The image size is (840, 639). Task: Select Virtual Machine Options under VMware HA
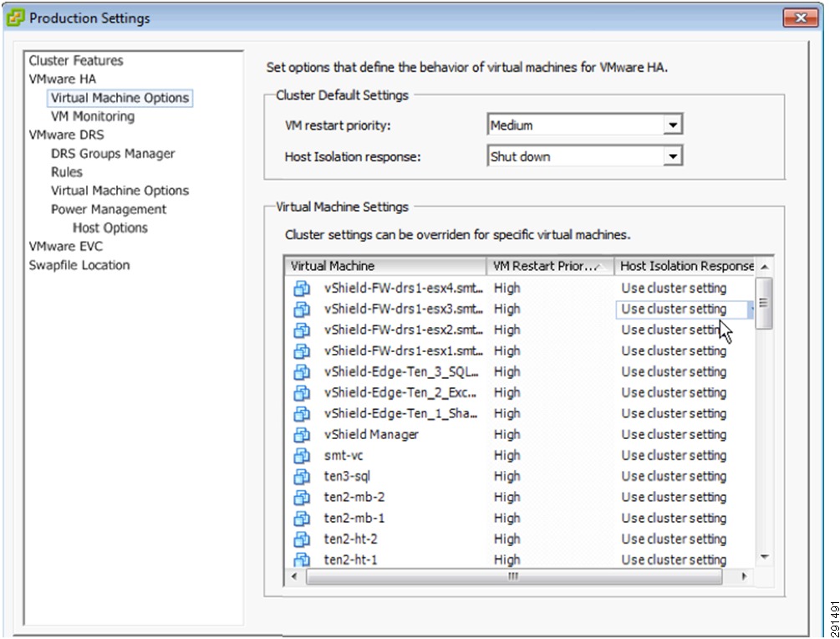point(120,98)
